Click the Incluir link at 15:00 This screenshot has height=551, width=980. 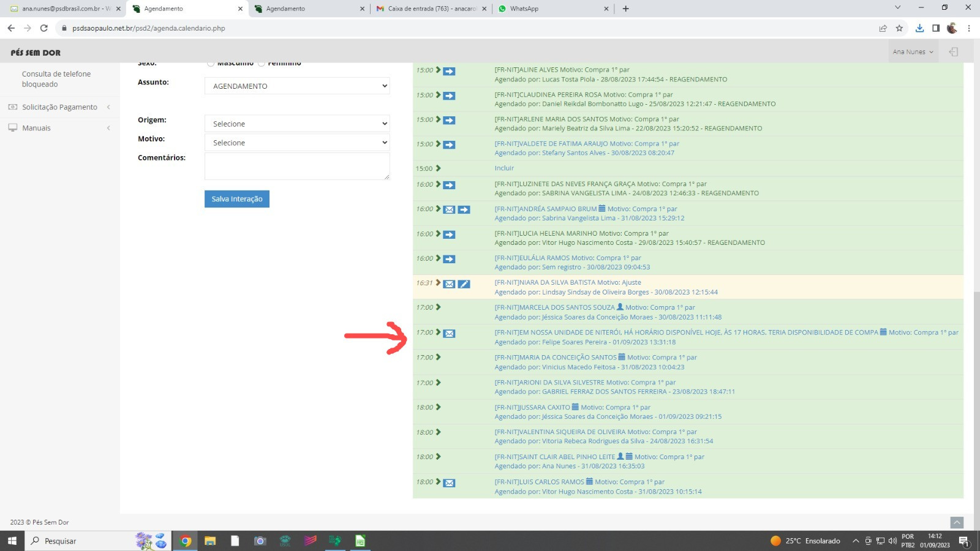(x=504, y=168)
